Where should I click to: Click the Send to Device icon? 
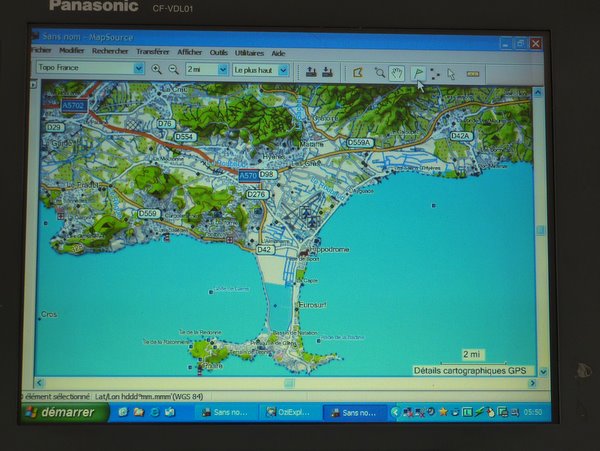click(x=311, y=72)
